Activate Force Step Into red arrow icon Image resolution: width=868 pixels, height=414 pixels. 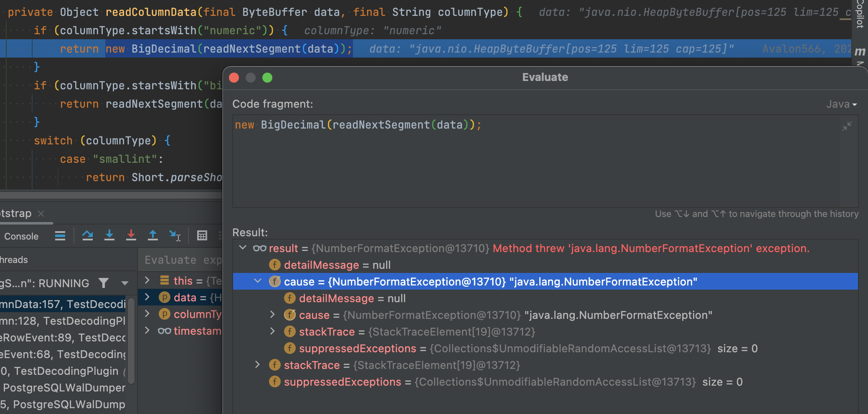[x=131, y=236]
